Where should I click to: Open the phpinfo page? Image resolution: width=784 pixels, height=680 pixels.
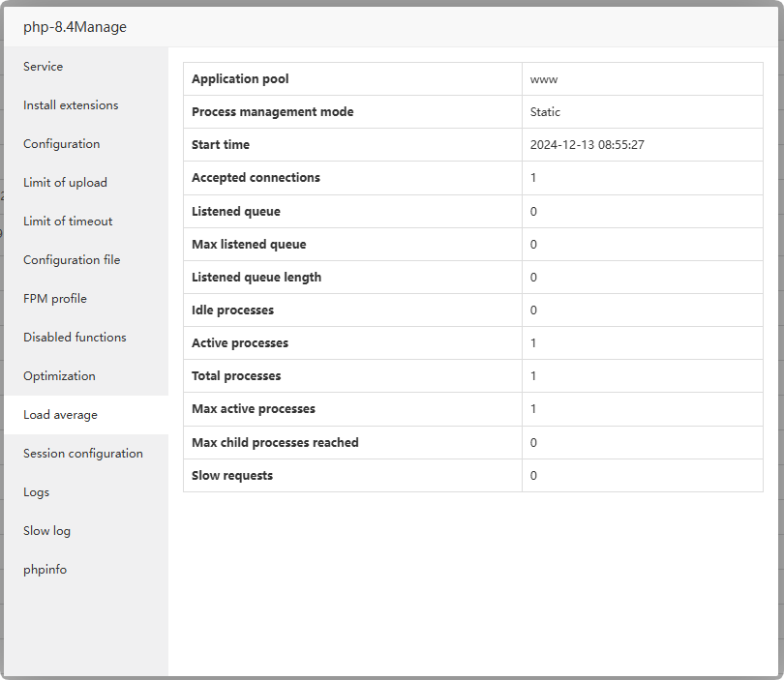pos(45,570)
